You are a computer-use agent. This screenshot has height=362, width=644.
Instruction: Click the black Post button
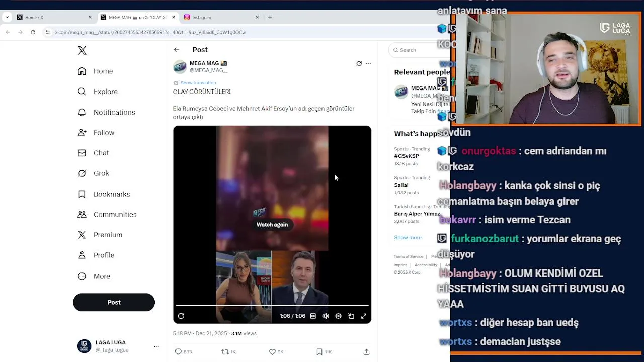(114, 302)
